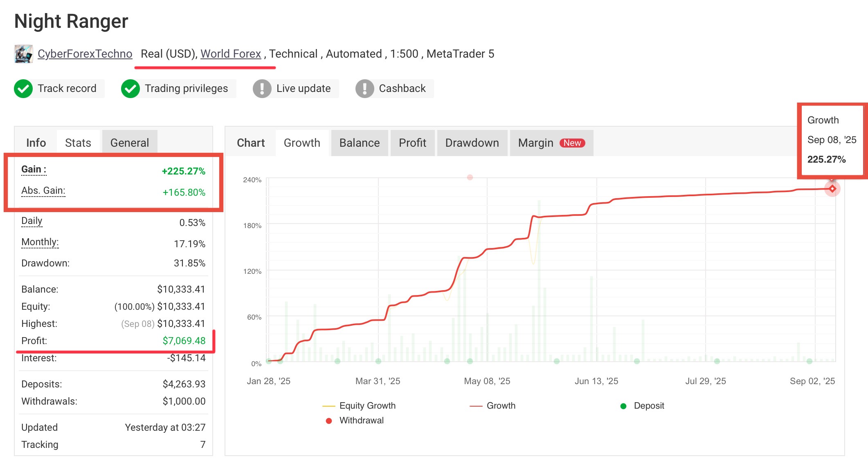This screenshot has height=472, width=868.
Task: Select the Drawdown chart tab
Action: [x=472, y=143]
